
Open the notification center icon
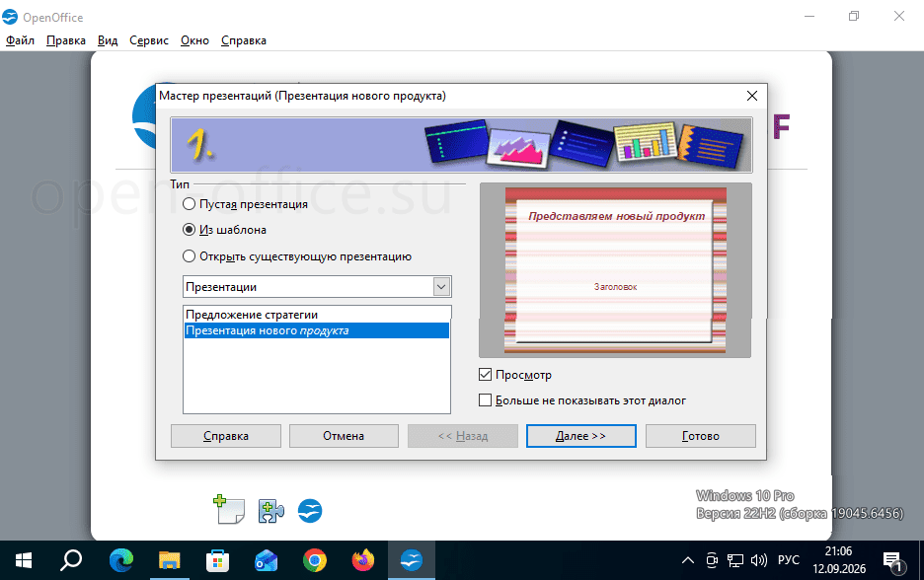click(894, 561)
